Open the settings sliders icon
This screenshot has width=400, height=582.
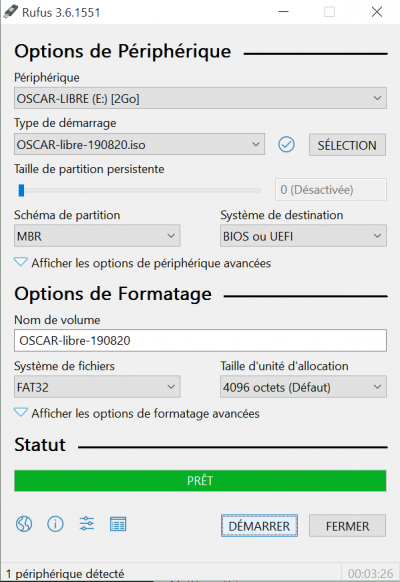pyautogui.click(x=86, y=524)
